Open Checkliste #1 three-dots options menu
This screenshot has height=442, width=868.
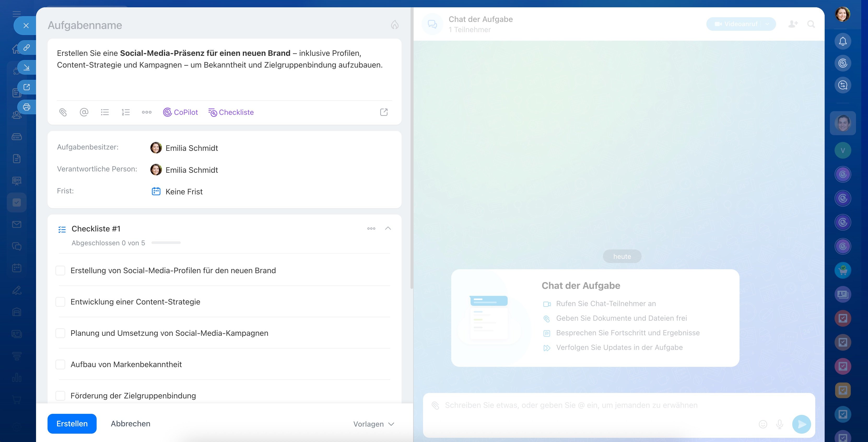coord(371,228)
